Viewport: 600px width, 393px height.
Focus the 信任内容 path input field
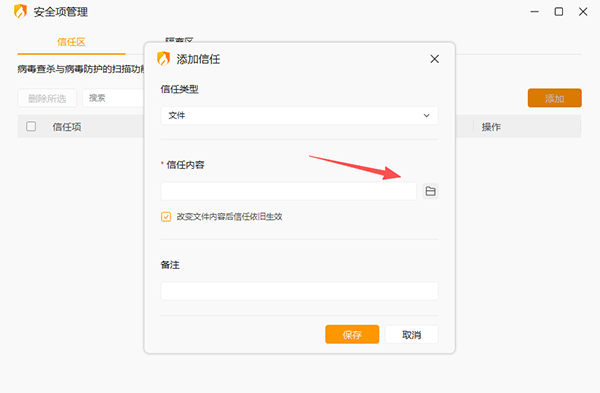(x=289, y=191)
